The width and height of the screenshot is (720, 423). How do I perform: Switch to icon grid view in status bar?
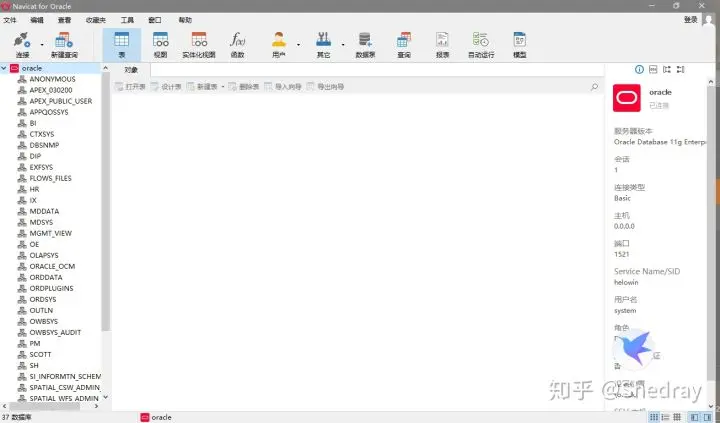point(654,417)
